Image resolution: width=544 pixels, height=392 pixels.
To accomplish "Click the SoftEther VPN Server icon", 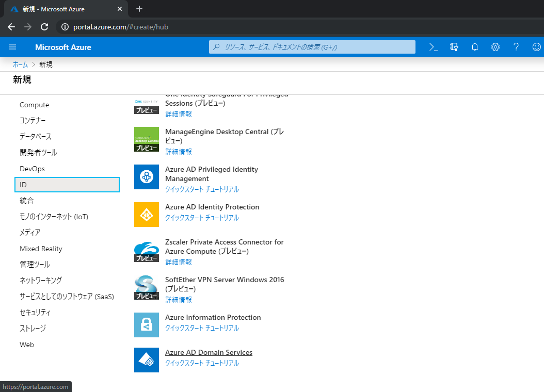I will 147,288.
